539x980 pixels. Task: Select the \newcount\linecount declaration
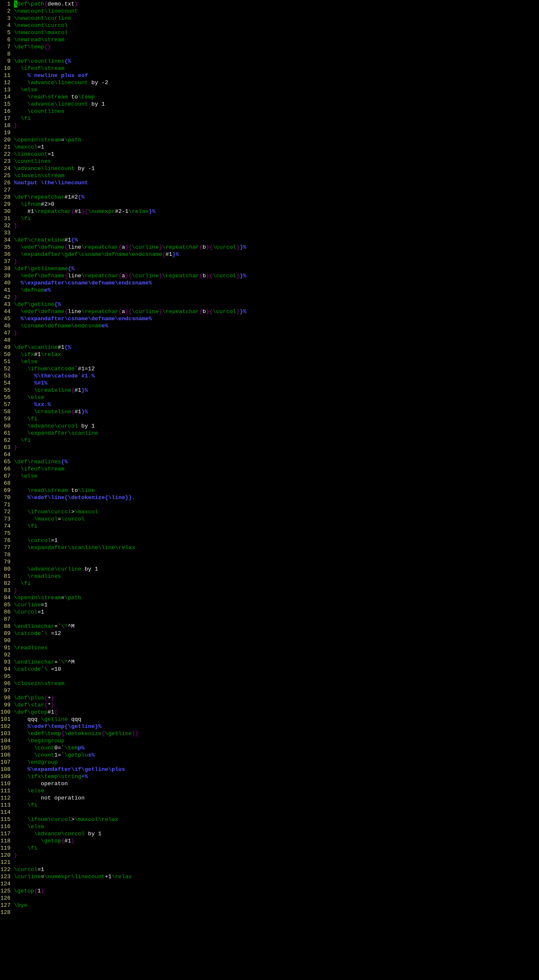pyautogui.click(x=46, y=11)
